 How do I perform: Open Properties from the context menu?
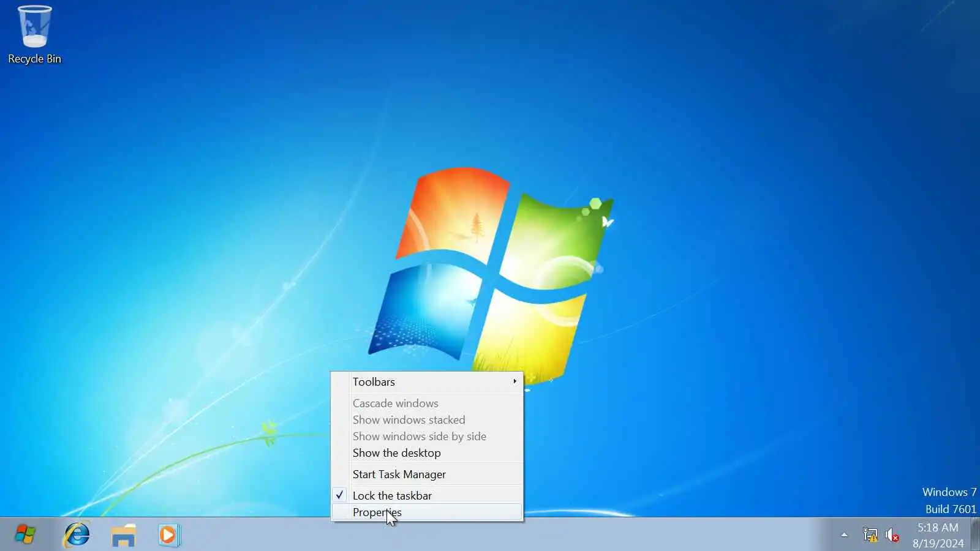[428, 512]
